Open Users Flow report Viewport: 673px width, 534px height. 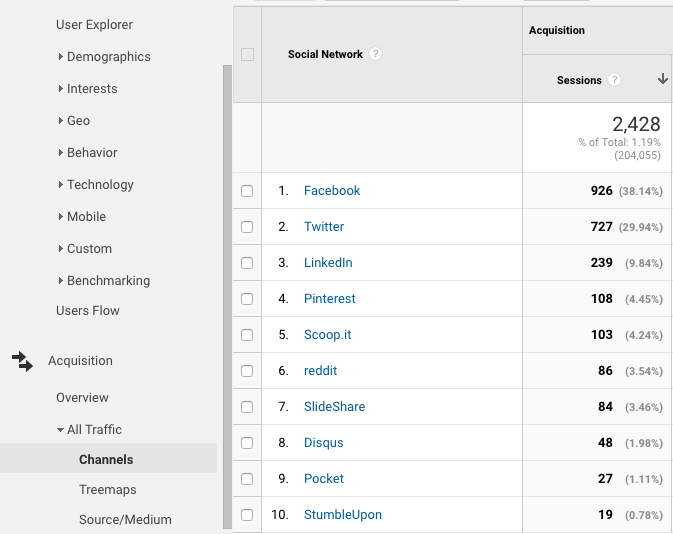click(x=88, y=311)
